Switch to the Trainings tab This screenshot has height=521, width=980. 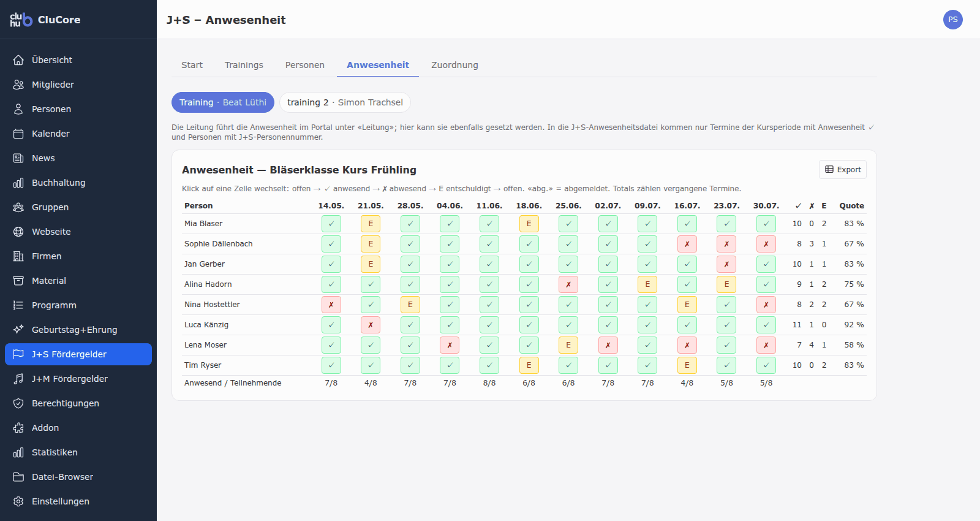pos(244,65)
